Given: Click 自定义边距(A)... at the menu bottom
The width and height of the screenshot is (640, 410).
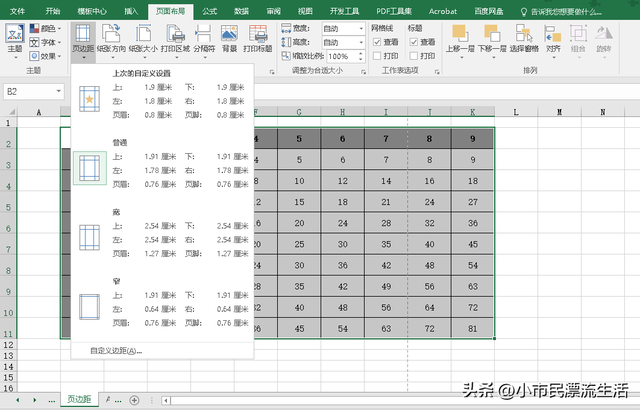Looking at the screenshot, I should (116, 351).
